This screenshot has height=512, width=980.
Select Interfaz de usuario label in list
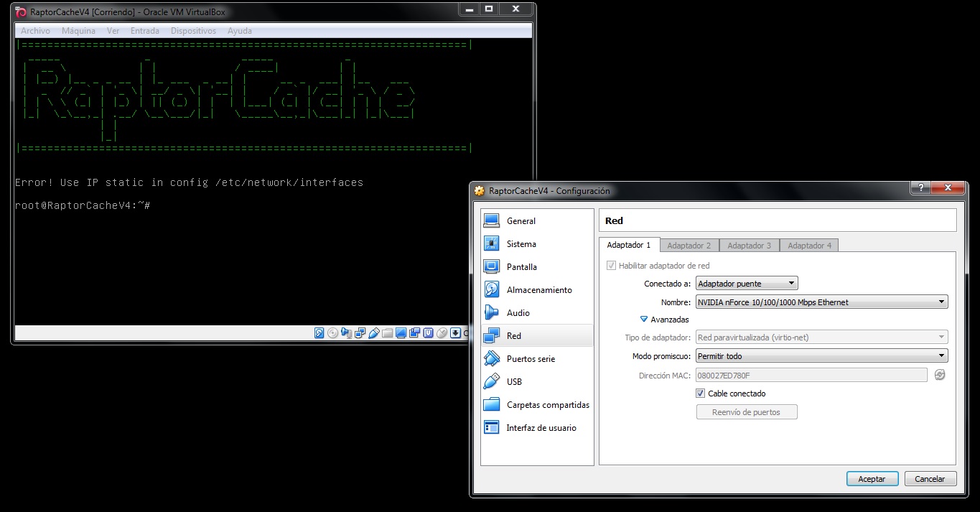(x=541, y=428)
